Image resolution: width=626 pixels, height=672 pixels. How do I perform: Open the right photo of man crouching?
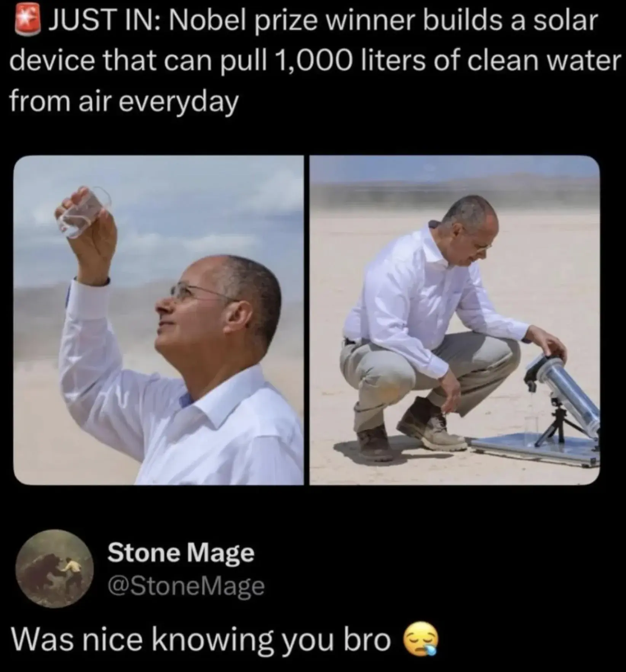(x=455, y=320)
